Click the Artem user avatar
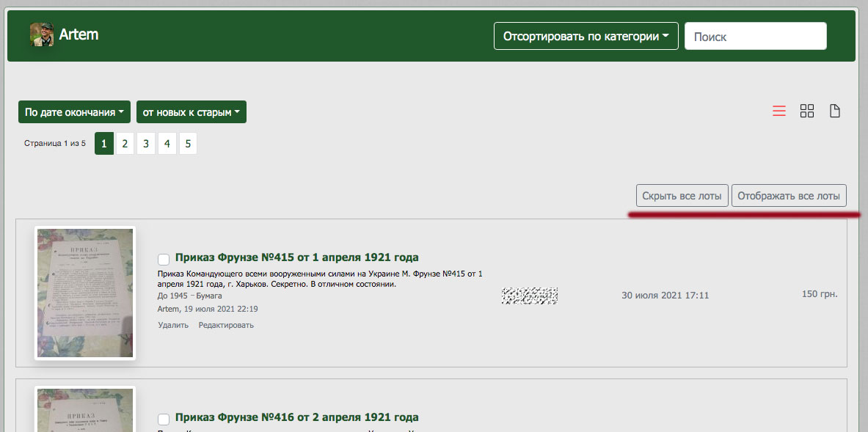This screenshot has height=432, width=868. click(x=41, y=35)
